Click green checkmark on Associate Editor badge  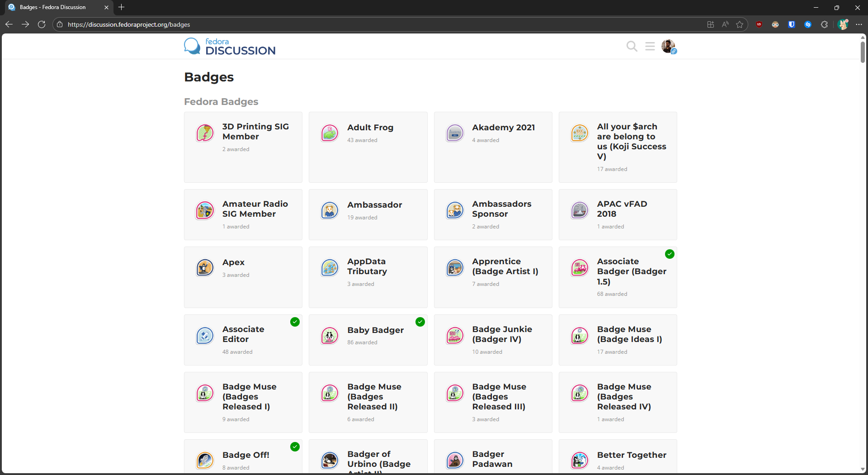click(295, 322)
